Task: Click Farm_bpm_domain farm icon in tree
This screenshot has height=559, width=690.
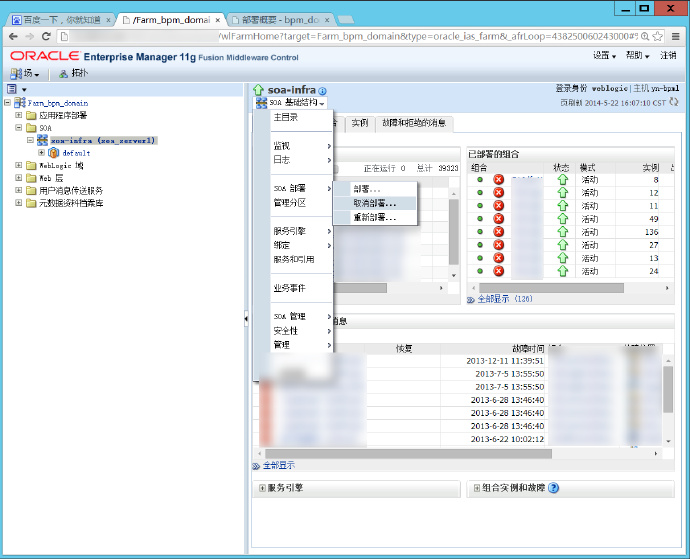Action: coord(20,103)
